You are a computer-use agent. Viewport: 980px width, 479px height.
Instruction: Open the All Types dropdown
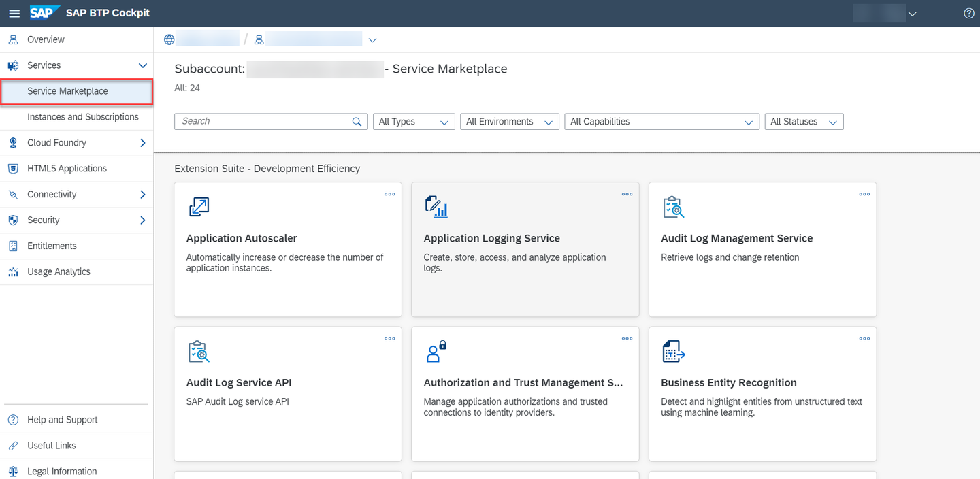pyautogui.click(x=414, y=122)
